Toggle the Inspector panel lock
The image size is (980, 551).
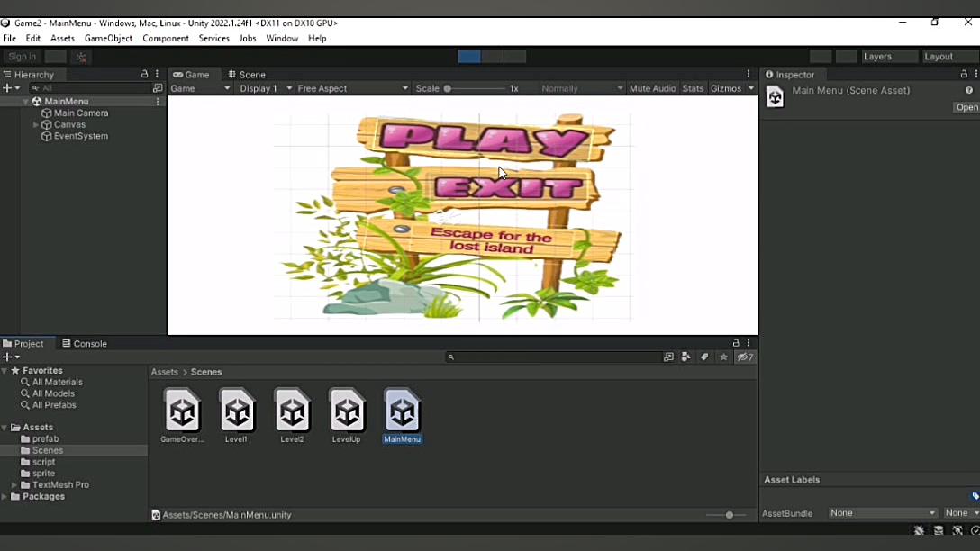(x=964, y=74)
